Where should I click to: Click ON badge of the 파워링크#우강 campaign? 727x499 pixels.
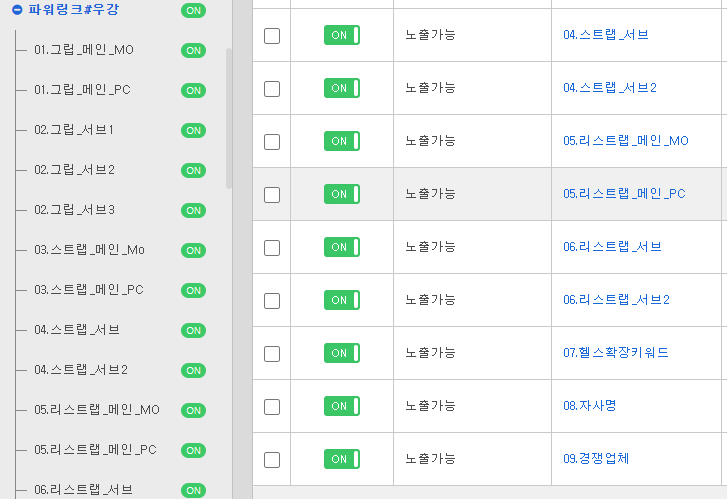tap(193, 11)
